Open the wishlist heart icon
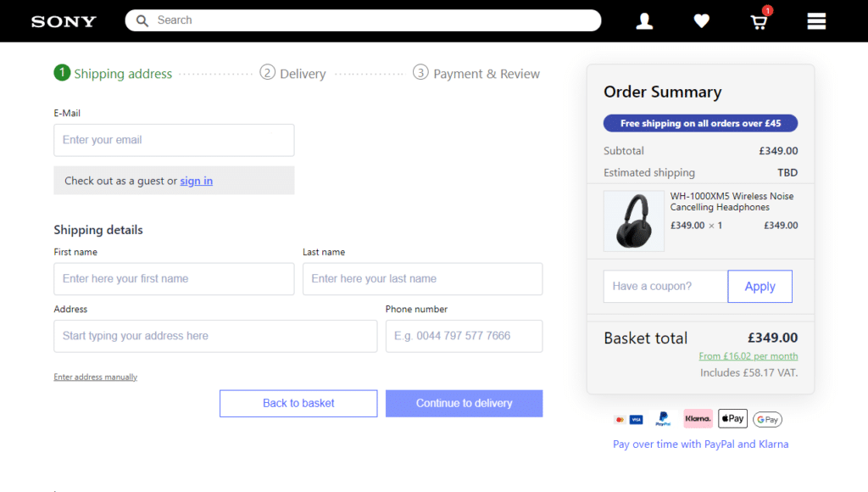The width and height of the screenshot is (868, 492). click(x=702, y=21)
